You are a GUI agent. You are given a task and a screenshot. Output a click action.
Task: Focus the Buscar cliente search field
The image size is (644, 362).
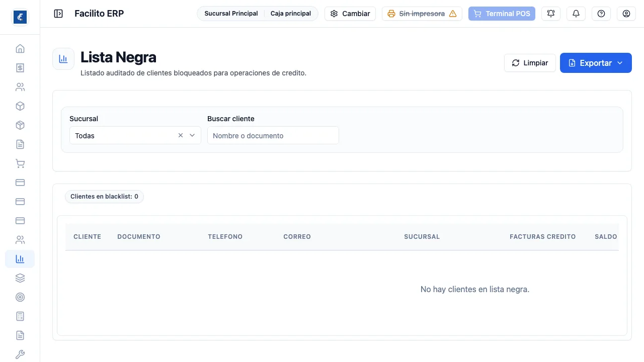273,135
